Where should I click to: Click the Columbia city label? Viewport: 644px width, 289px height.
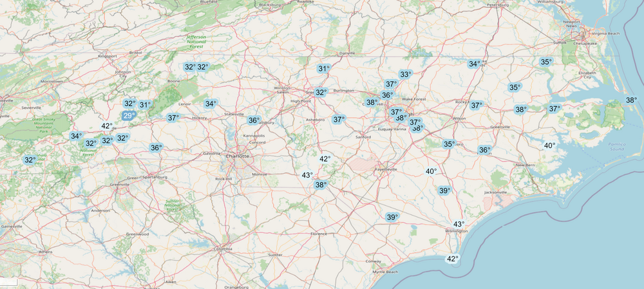[222, 248]
